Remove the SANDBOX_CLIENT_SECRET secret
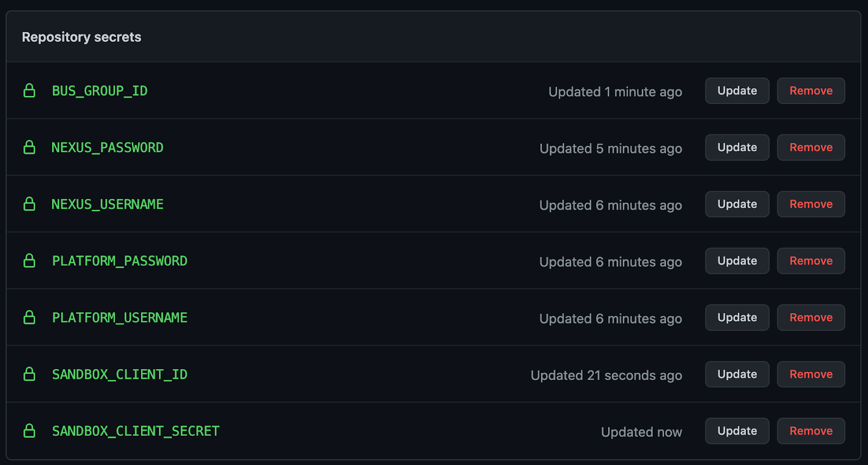The height and width of the screenshot is (465, 868). pyautogui.click(x=810, y=431)
